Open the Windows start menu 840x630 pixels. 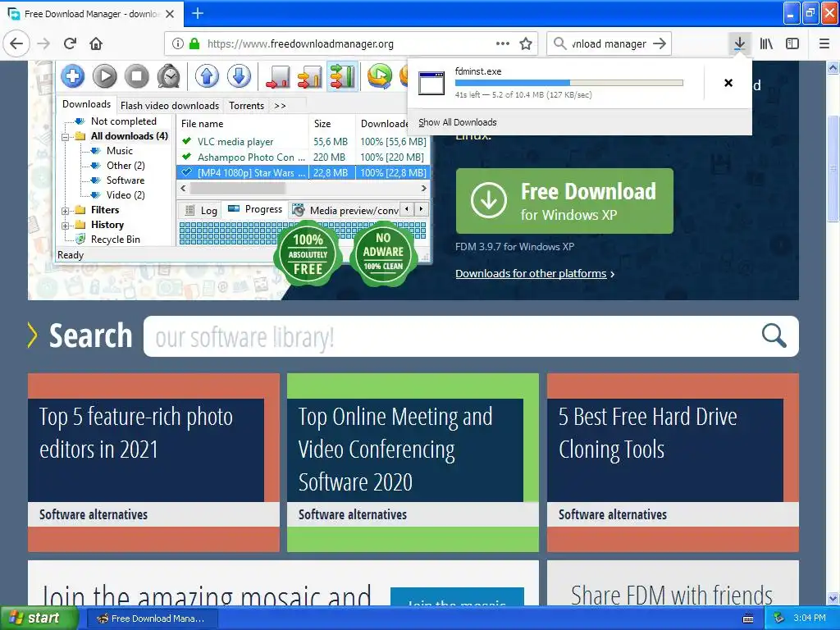(x=39, y=618)
